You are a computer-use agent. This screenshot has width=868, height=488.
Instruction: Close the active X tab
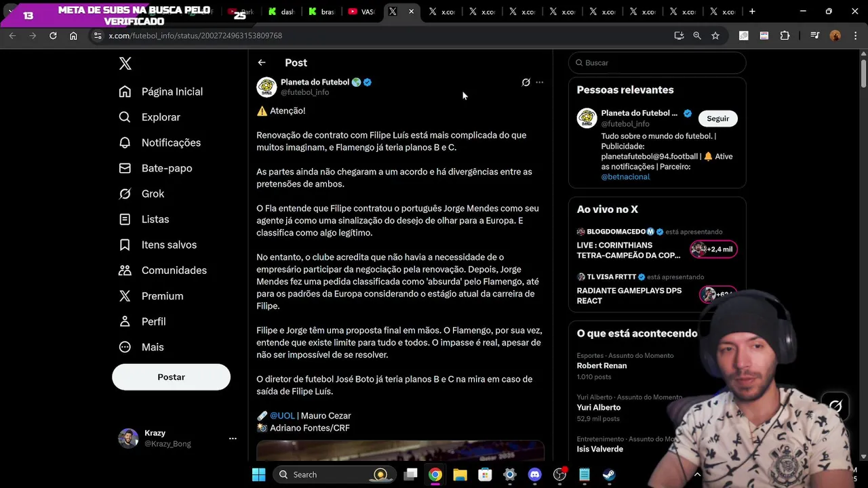[x=411, y=12]
